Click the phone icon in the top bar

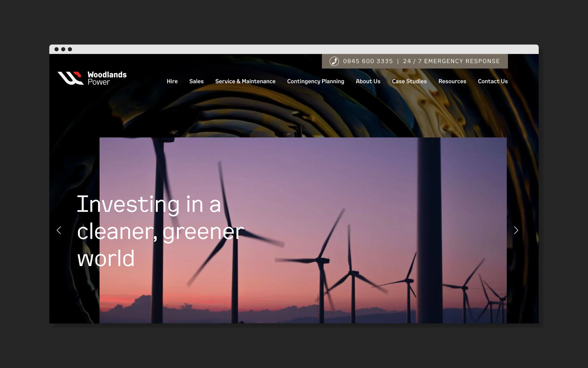pos(334,61)
